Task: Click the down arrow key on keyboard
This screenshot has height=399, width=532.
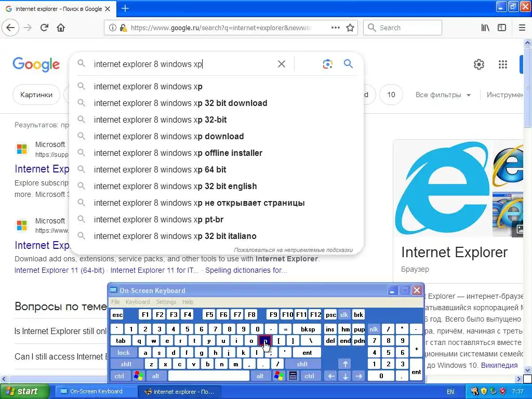Action: [x=345, y=376]
